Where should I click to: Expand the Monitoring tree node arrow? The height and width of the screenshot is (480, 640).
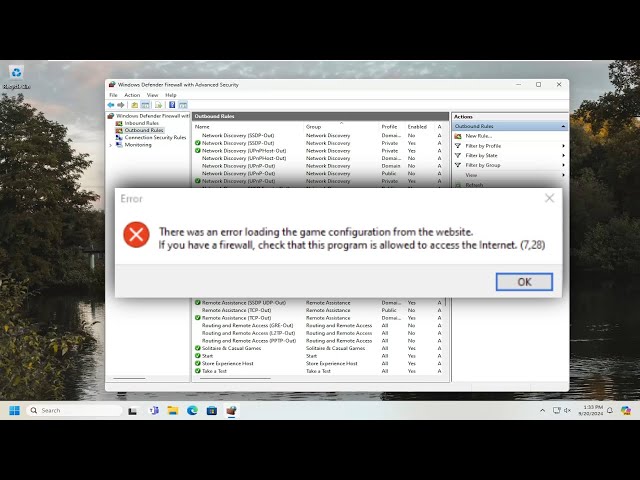click(110, 145)
